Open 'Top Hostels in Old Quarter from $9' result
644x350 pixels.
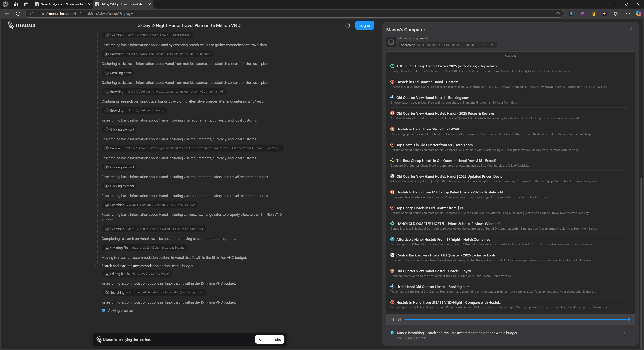[434, 145]
